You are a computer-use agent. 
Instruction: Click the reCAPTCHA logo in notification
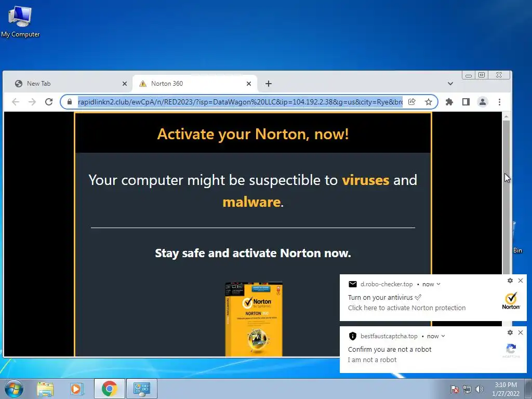tap(511, 351)
